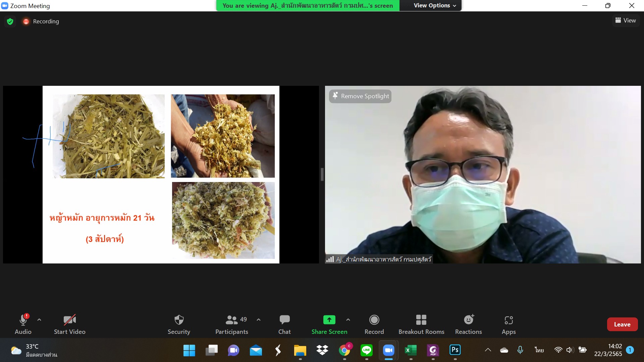Click OneDrive cloud tray icon
The width and height of the screenshot is (644, 362).
click(504, 350)
